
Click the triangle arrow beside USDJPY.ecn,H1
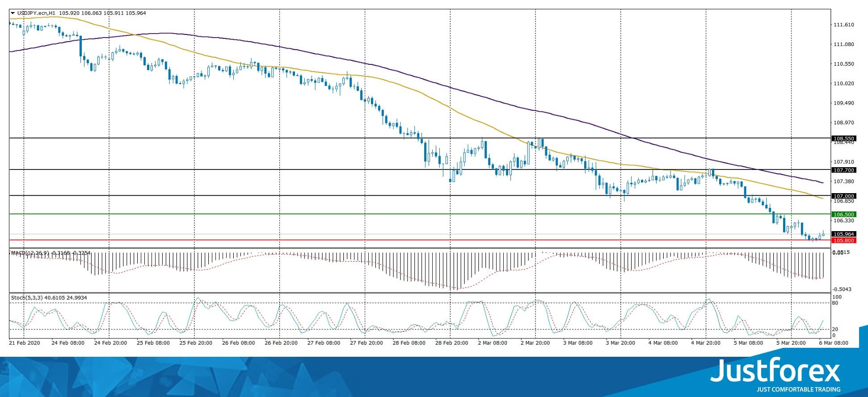point(13,13)
